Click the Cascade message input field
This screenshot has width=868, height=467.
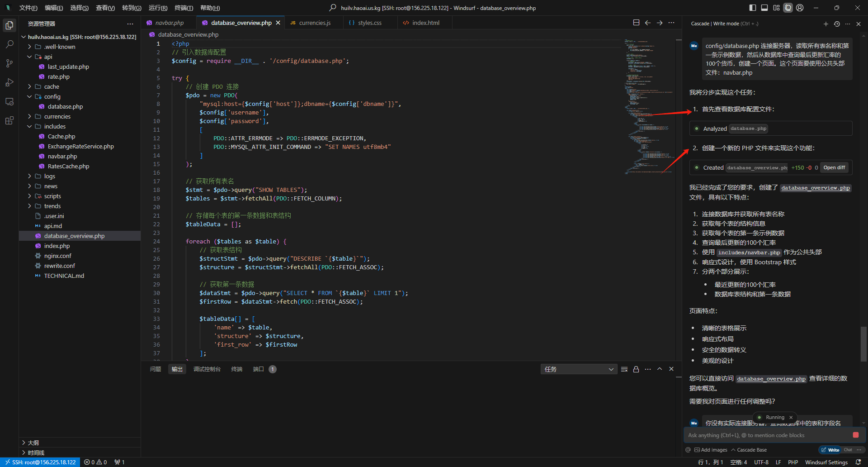pos(769,435)
